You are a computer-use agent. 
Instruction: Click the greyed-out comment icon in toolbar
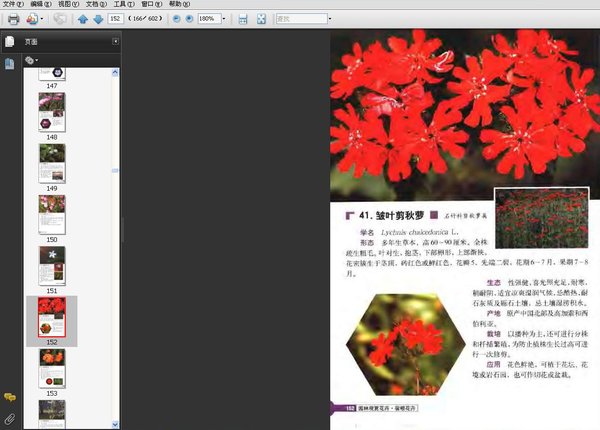pyautogui.click(x=60, y=19)
